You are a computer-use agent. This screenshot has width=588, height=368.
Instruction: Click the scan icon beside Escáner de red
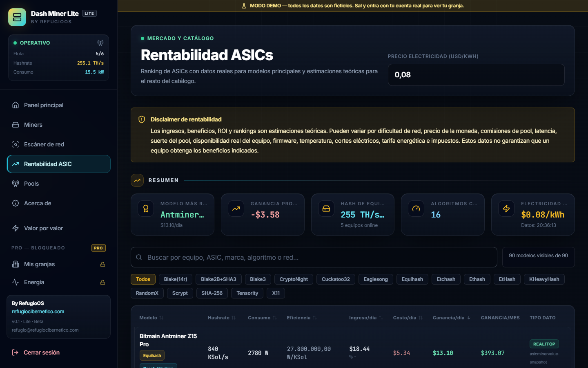pos(16,144)
